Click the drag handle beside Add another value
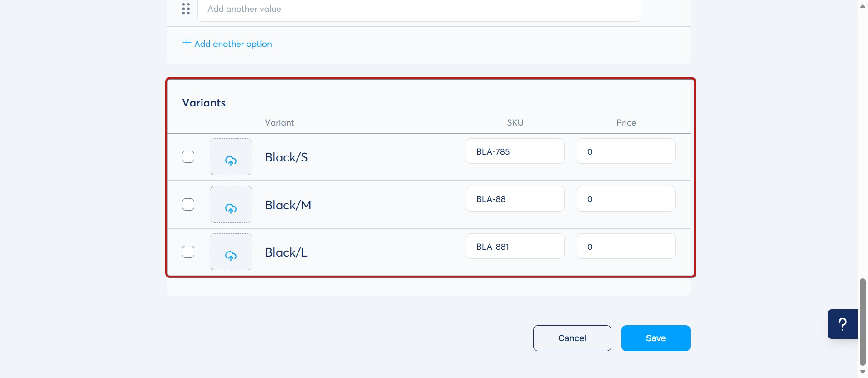Image resolution: width=868 pixels, height=378 pixels. [x=186, y=9]
